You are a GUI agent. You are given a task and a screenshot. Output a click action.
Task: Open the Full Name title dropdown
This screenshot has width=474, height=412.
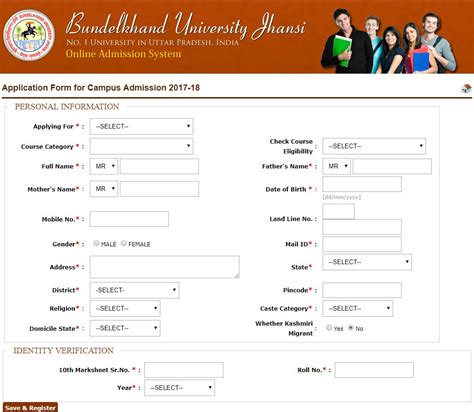[104, 166]
